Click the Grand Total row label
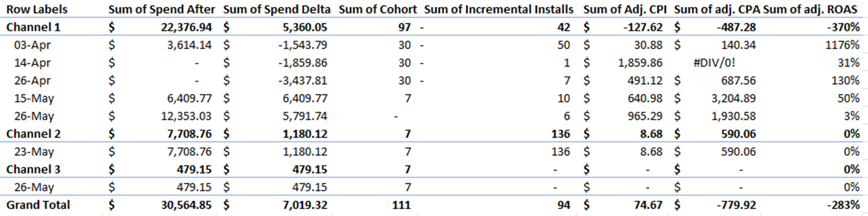This screenshot has height=216, width=868. pyautogui.click(x=38, y=205)
